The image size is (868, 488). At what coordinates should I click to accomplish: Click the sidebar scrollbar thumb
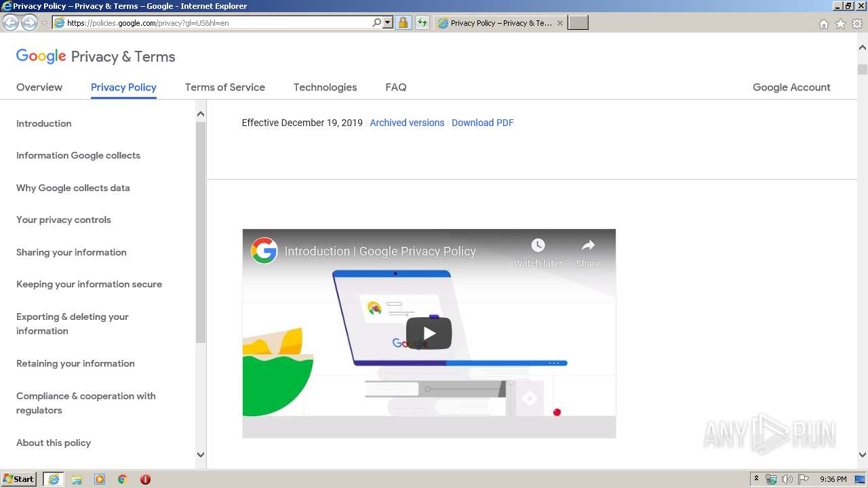pos(201,232)
